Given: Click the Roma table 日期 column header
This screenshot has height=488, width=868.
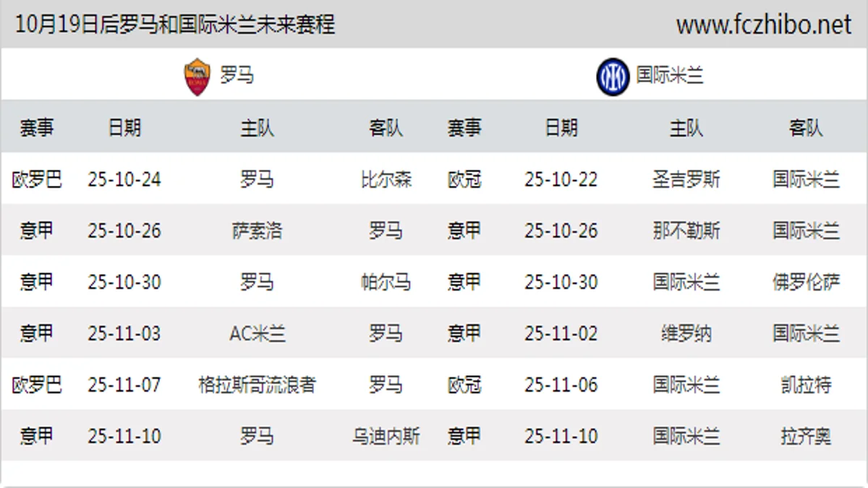Looking at the screenshot, I should click(x=124, y=128).
